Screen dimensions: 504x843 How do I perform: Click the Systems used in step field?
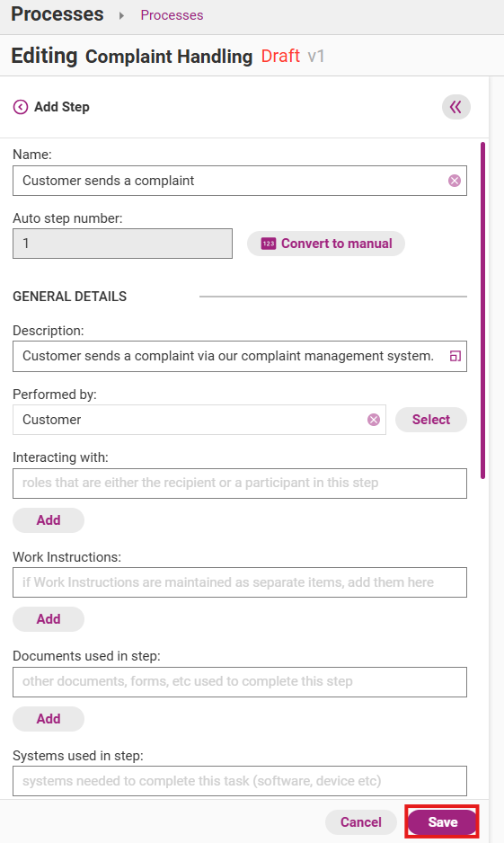240,781
